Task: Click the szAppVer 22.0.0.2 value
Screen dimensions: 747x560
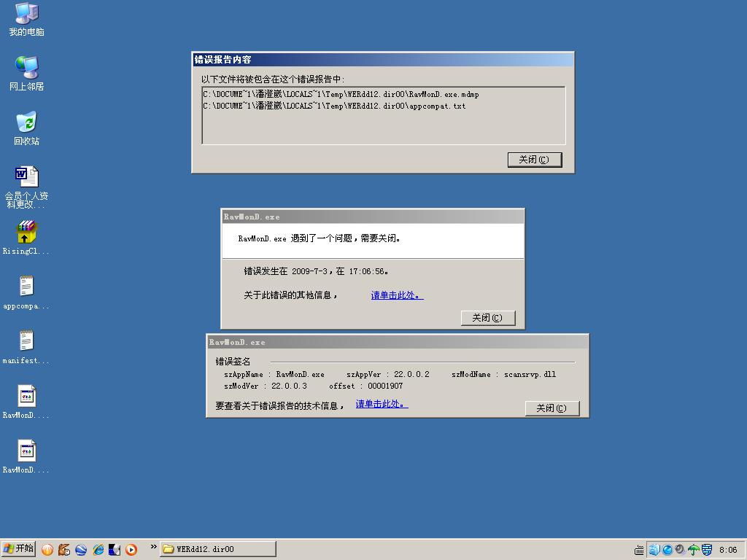Action: coord(411,374)
